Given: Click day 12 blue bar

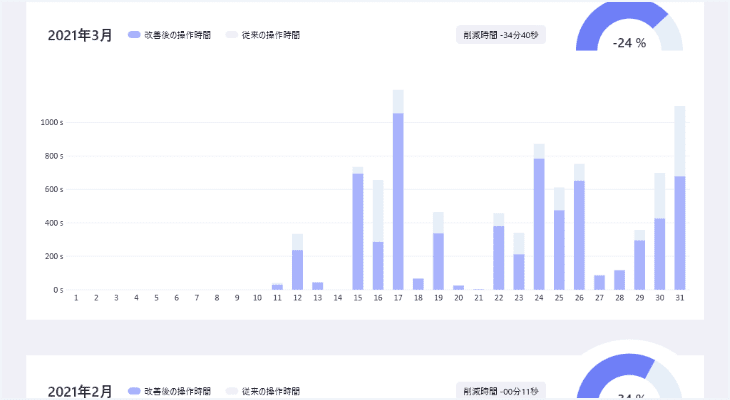Looking at the screenshot, I should (x=297, y=270).
